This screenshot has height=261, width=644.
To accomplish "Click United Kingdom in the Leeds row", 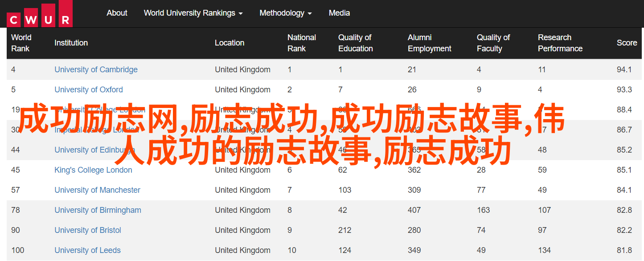I will [242, 250].
